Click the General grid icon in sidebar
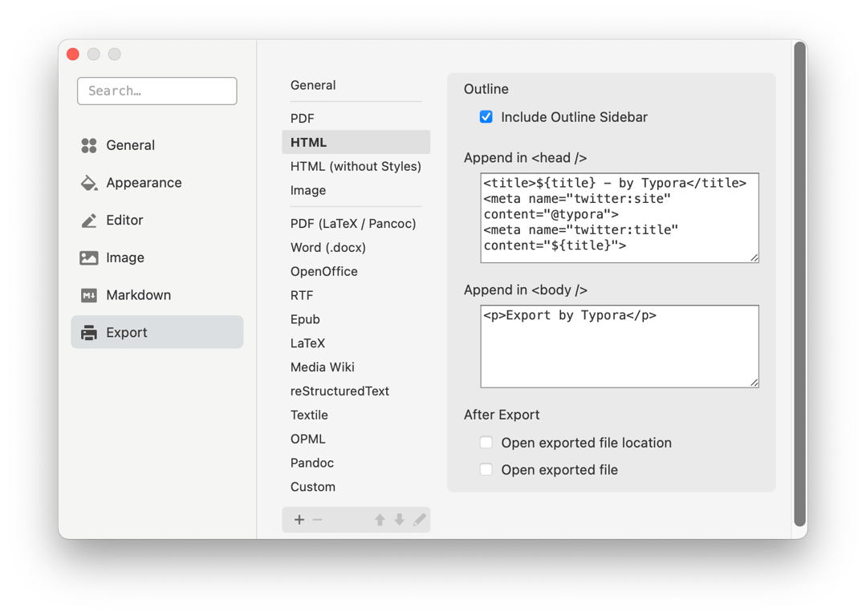This screenshot has width=866, height=616. pos(89,145)
